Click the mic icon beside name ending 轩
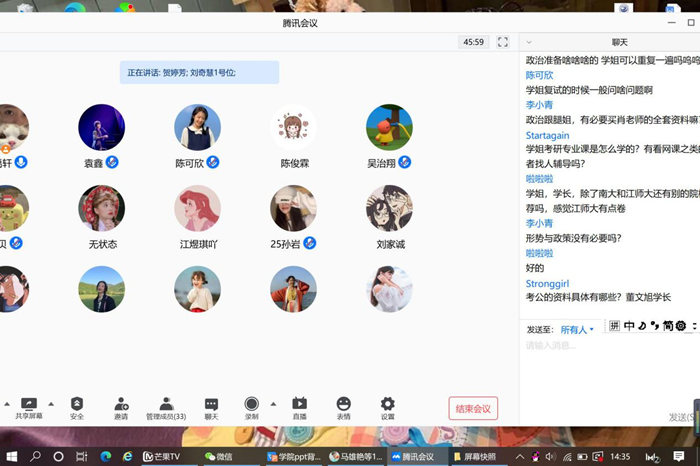 coord(21,162)
